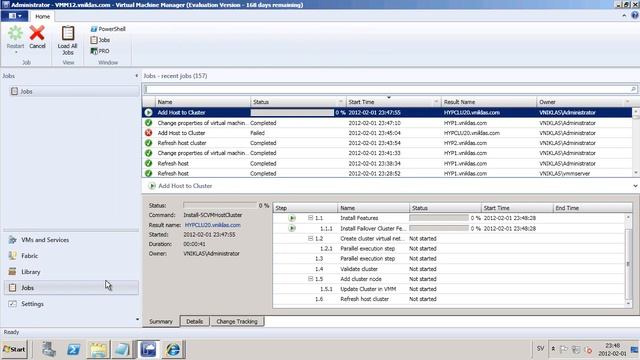Select the Home ribbon tab
The image size is (640, 360).
pos(42,16)
